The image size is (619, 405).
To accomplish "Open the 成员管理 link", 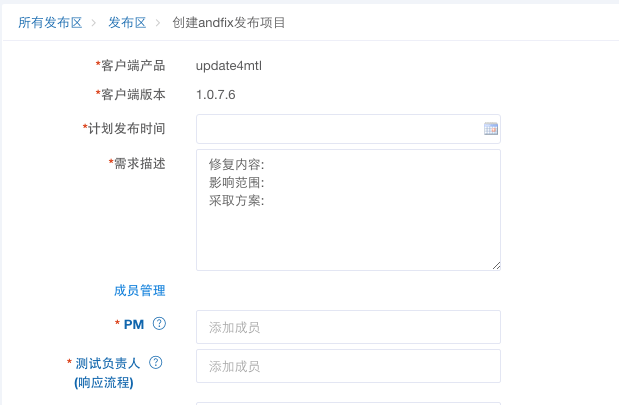I will [x=139, y=291].
